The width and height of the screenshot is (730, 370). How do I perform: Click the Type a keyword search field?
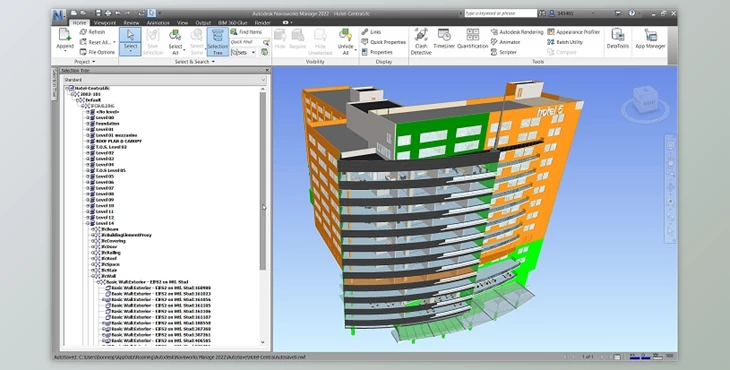500,13
